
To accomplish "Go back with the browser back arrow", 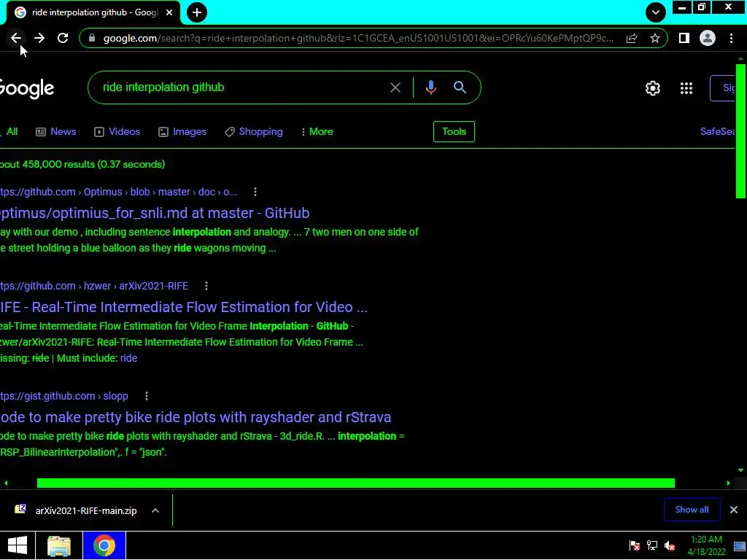I will click(16, 38).
